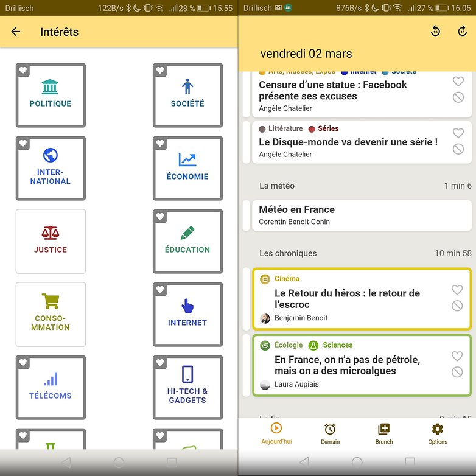Tap the mail notification icon in status bar
This screenshot has height=476, width=476.
278,8
